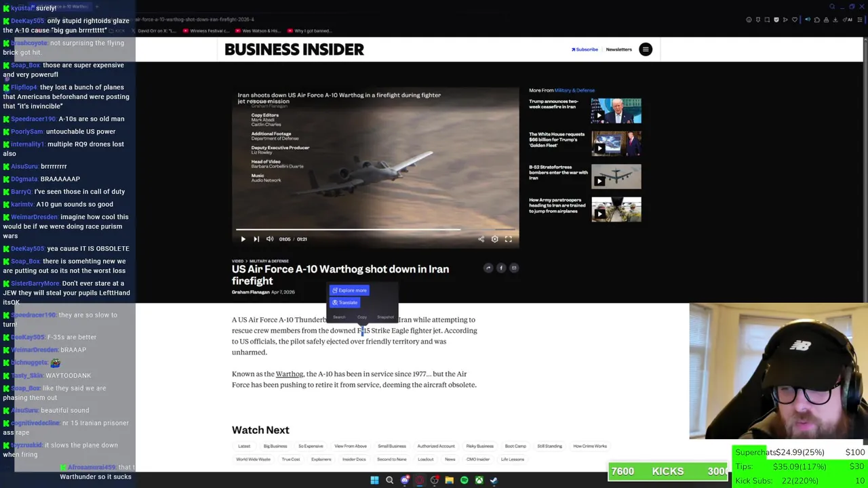
Task: Click Translate in selection popup
Action: (x=344, y=302)
